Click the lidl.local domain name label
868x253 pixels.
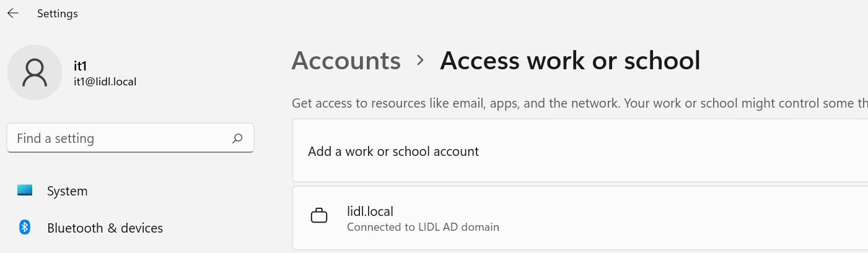pos(370,212)
